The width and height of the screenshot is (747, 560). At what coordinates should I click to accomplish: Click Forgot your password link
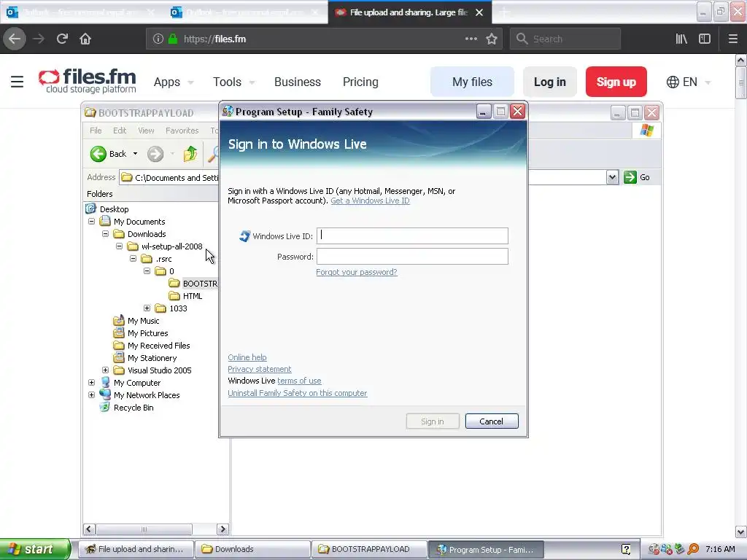tap(356, 272)
